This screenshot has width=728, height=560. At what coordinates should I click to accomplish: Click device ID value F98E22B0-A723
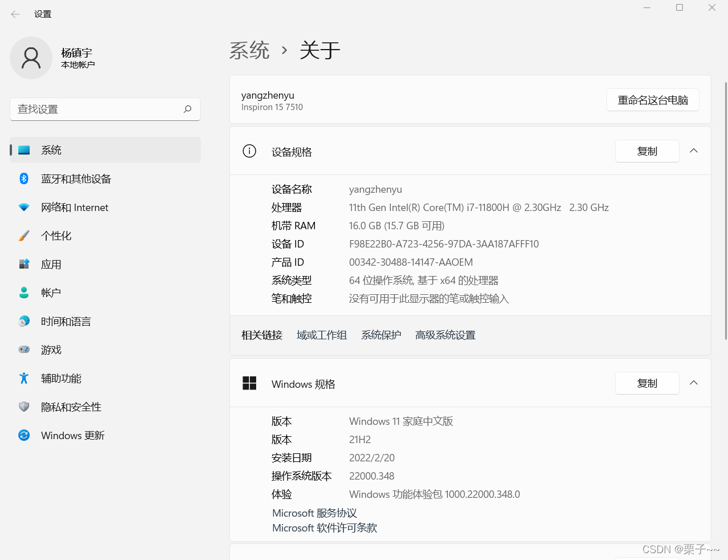tap(444, 244)
